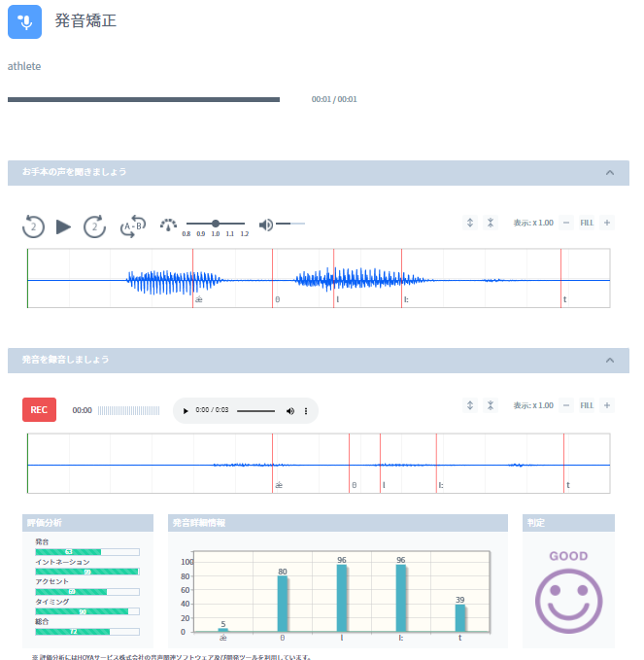This screenshot has width=644, height=660.
Task: Play the model pronunciation audio
Action: coord(63,226)
